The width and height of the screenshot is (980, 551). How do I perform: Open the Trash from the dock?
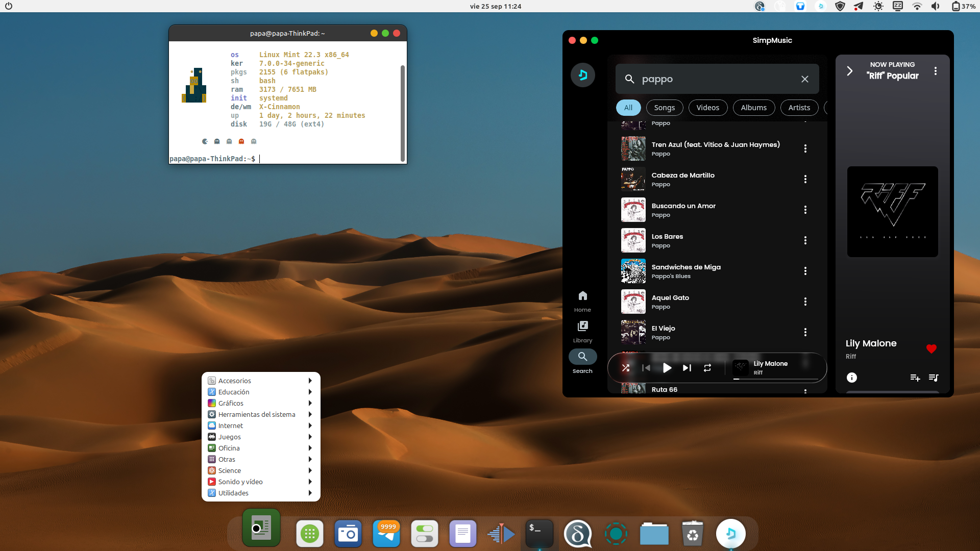coord(693,534)
